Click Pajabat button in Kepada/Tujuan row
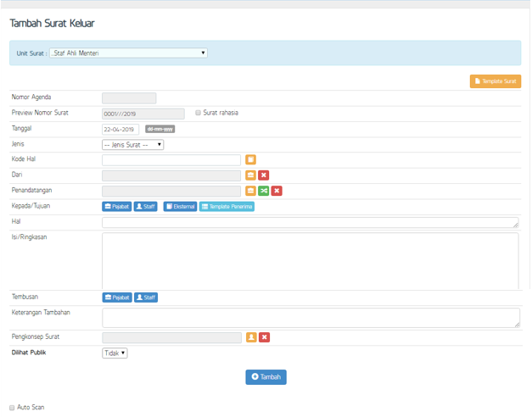 point(117,206)
